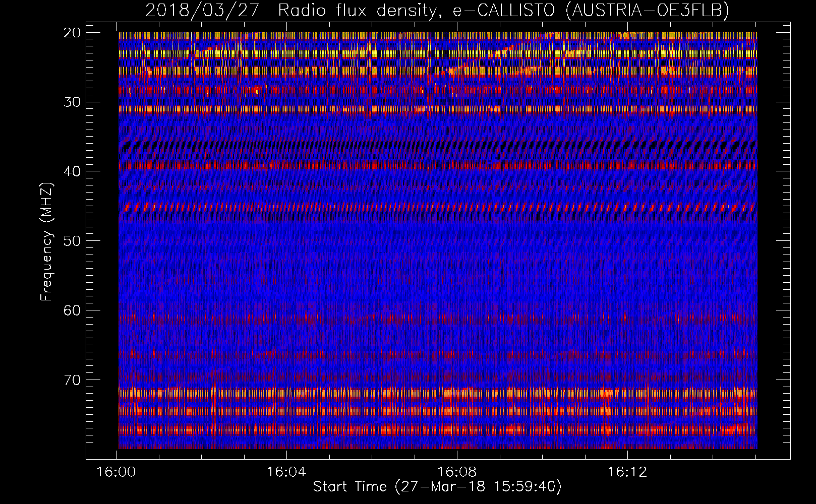Click the time tick label '16:04'
The width and height of the screenshot is (816, 504).
click(286, 472)
